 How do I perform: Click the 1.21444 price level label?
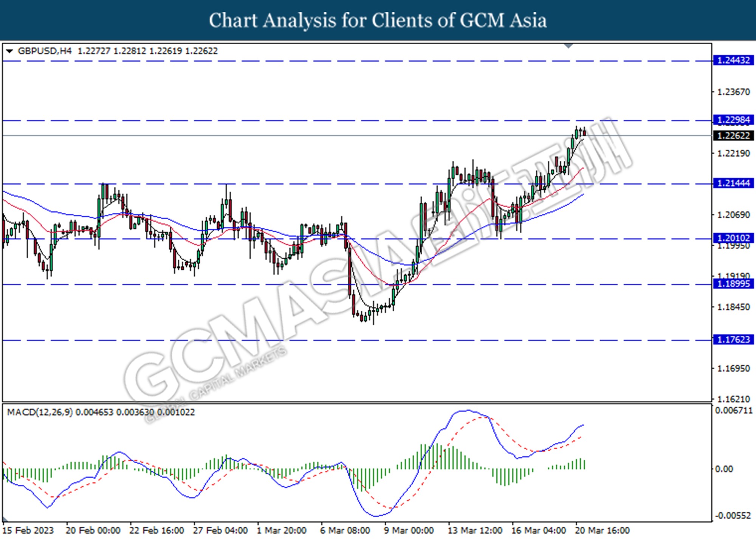click(733, 183)
